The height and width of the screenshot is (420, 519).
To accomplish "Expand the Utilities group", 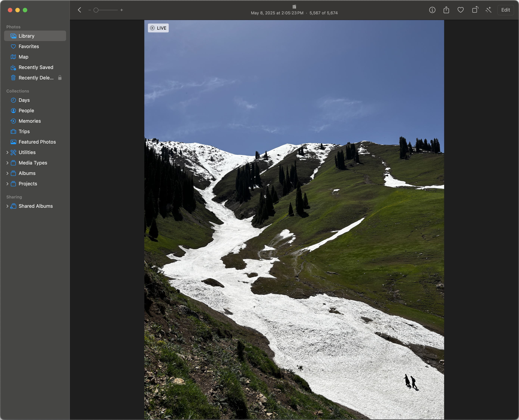I will [7, 152].
